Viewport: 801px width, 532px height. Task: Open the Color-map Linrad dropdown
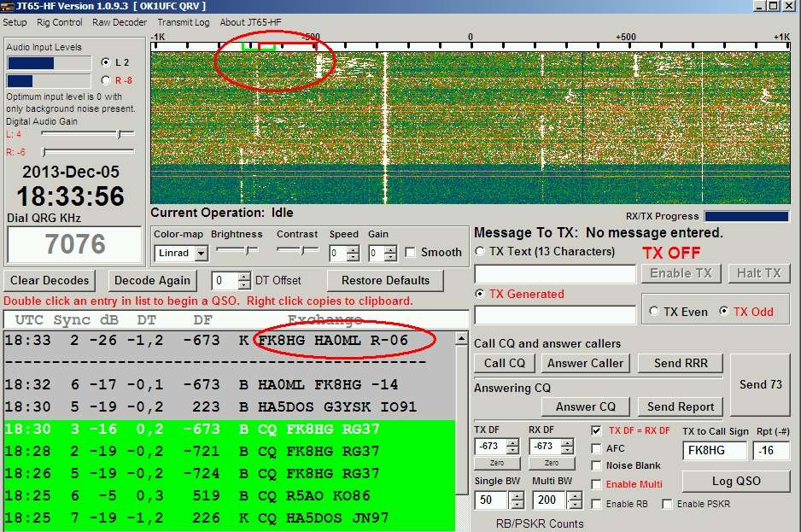point(201,254)
